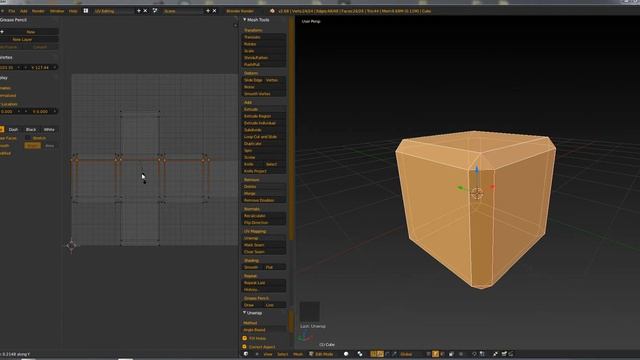Open the Unwrap dropdown under UV Mapping
Image resolution: width=640 pixels, height=360 pixels.
point(263,238)
